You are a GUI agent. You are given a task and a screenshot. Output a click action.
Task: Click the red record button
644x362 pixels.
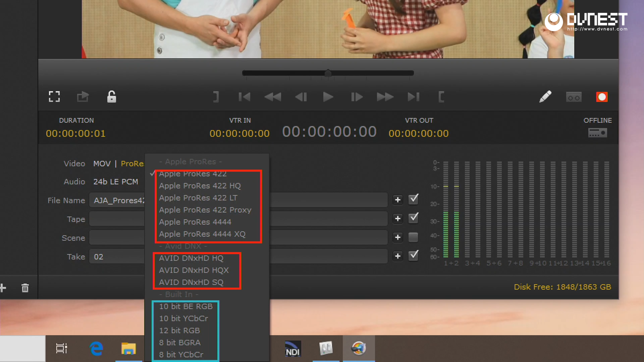coord(602,97)
